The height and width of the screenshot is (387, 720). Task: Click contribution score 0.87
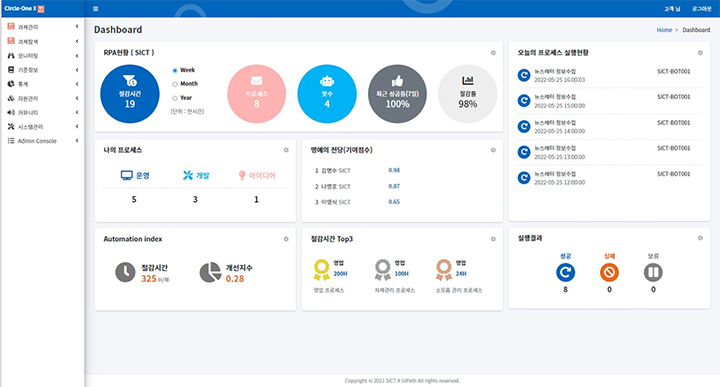[394, 186]
